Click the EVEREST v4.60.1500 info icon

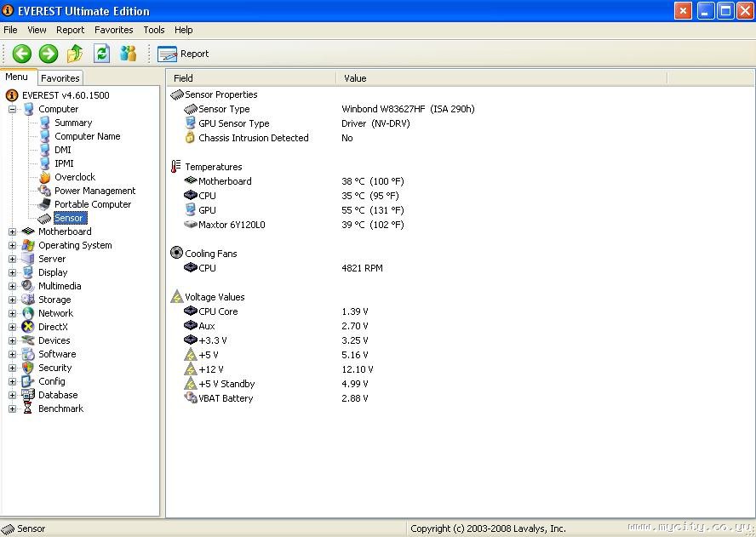click(x=12, y=95)
